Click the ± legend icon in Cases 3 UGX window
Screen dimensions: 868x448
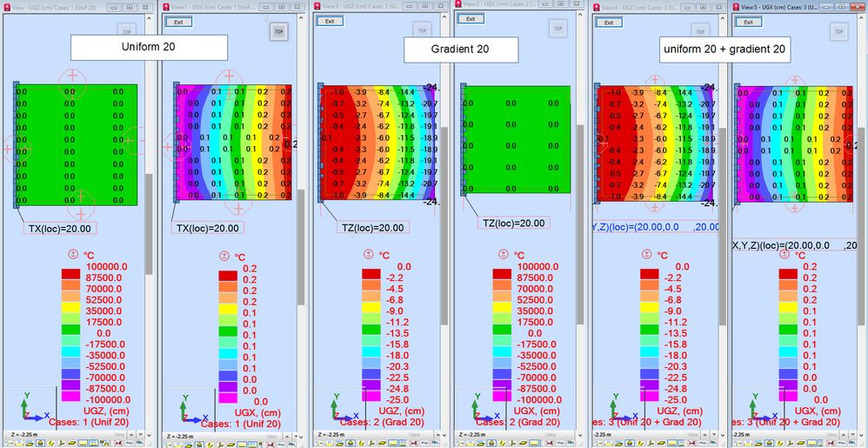785,254
